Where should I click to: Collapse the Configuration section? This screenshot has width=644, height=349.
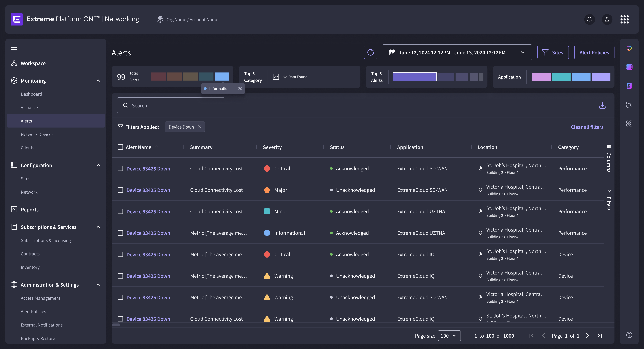[98, 165]
